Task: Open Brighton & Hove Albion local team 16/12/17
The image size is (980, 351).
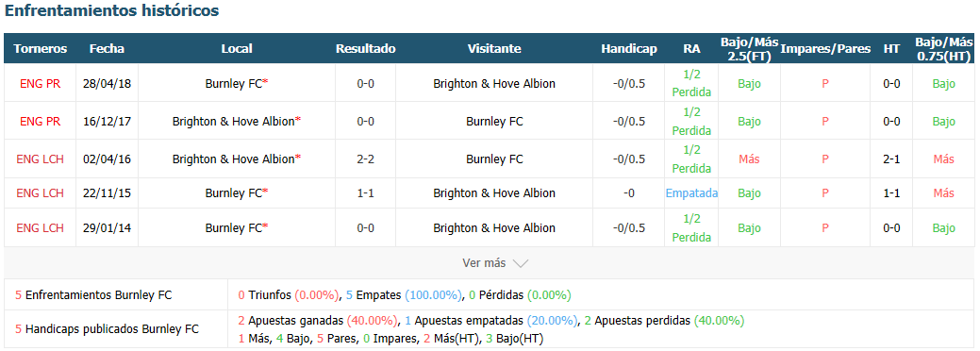Action: point(233,122)
